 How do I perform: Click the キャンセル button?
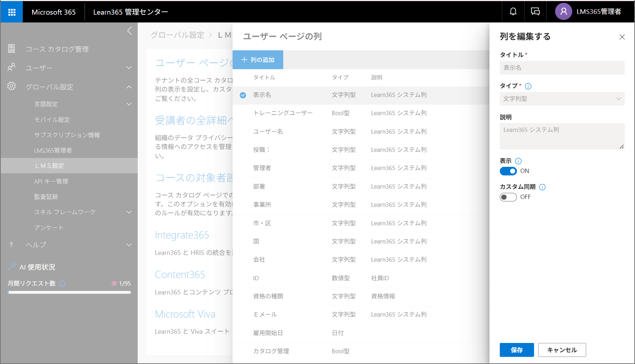pos(562,350)
